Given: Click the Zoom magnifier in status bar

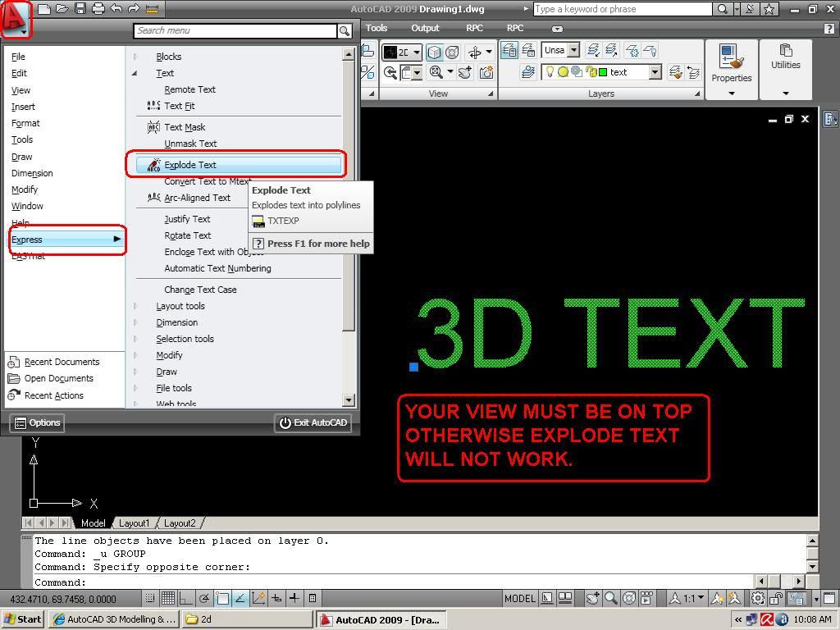Looking at the screenshot, I should 611,599.
